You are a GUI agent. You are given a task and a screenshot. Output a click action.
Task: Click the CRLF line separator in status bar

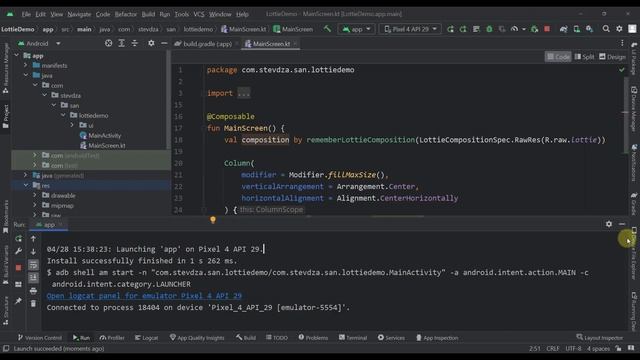click(553, 349)
